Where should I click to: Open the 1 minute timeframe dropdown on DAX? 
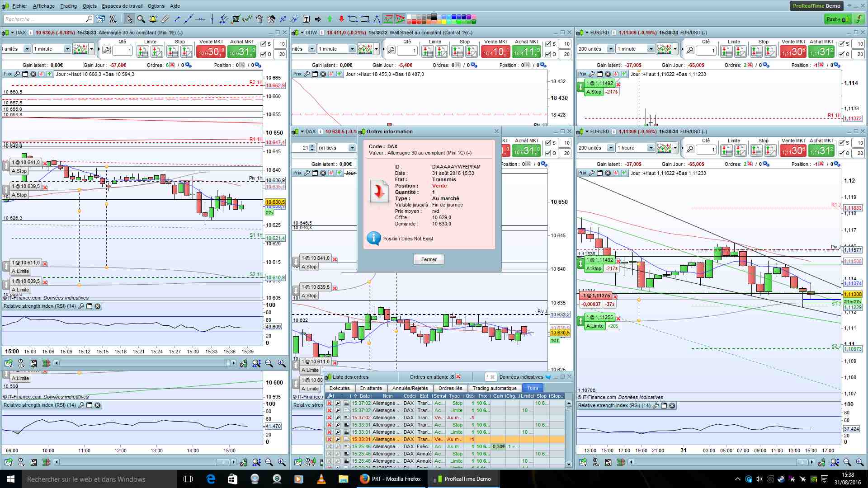click(67, 49)
